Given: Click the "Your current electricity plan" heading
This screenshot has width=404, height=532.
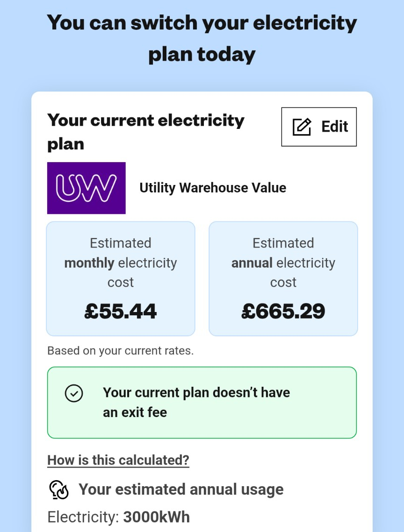Looking at the screenshot, I should 146,132.
